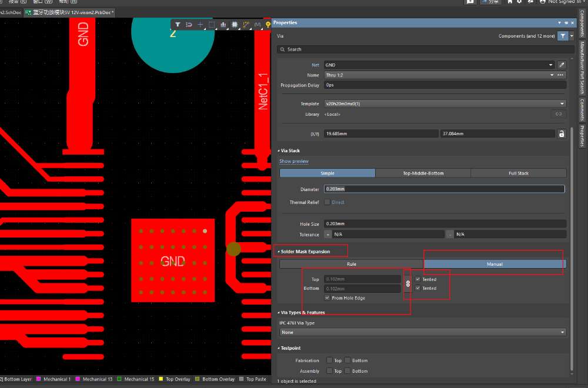Click the Properties Search box
This screenshot has height=388, width=588.
point(426,49)
